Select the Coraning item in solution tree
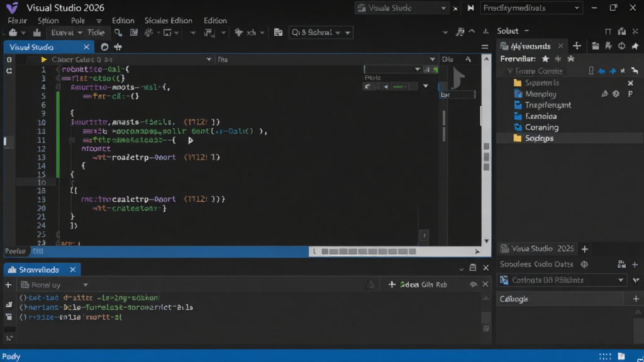644x362 pixels. (541, 127)
